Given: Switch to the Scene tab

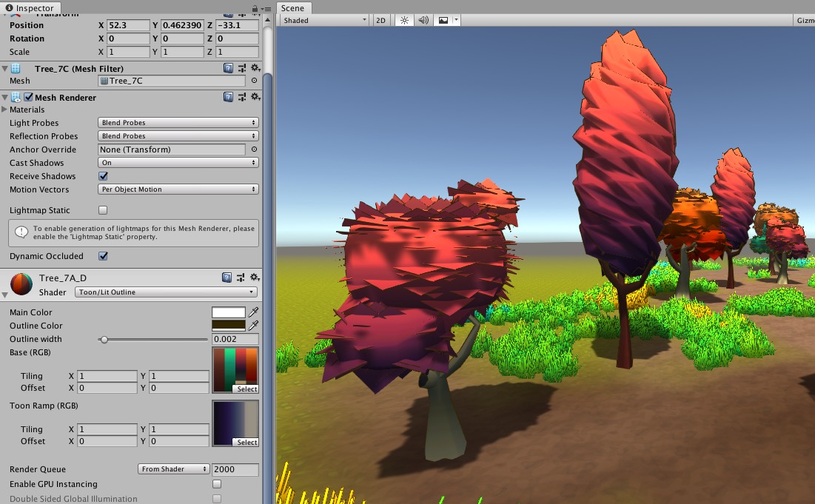Looking at the screenshot, I should (293, 8).
